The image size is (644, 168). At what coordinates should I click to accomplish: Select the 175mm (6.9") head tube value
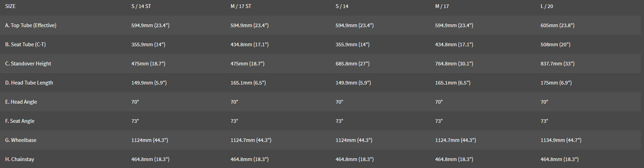click(x=556, y=83)
